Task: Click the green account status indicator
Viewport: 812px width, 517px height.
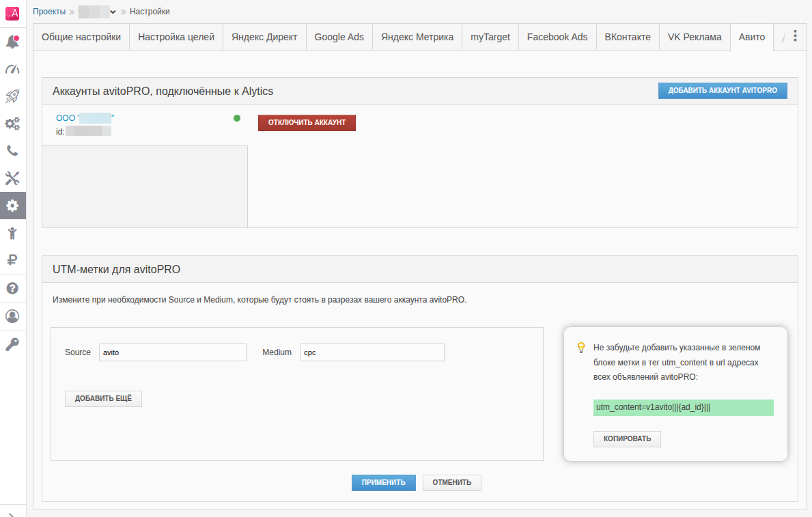Action: pos(237,118)
